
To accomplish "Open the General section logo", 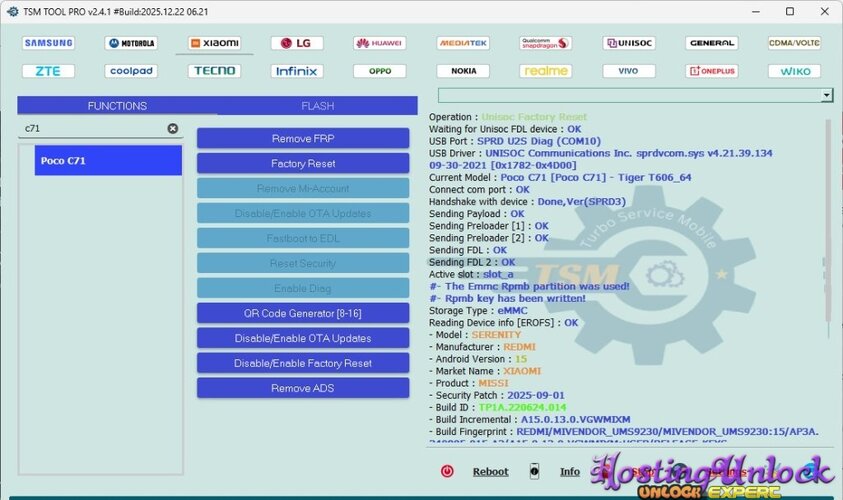I will point(712,43).
